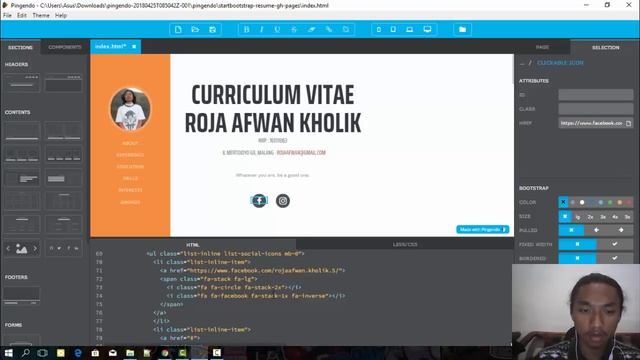Save the document with the disk icon
This screenshot has width=640, height=360.
[x=212, y=29]
